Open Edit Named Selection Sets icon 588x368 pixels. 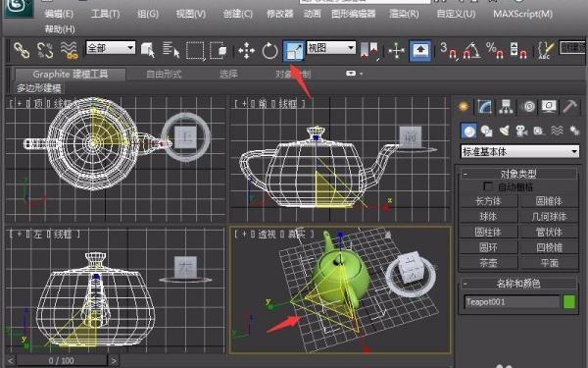[546, 50]
